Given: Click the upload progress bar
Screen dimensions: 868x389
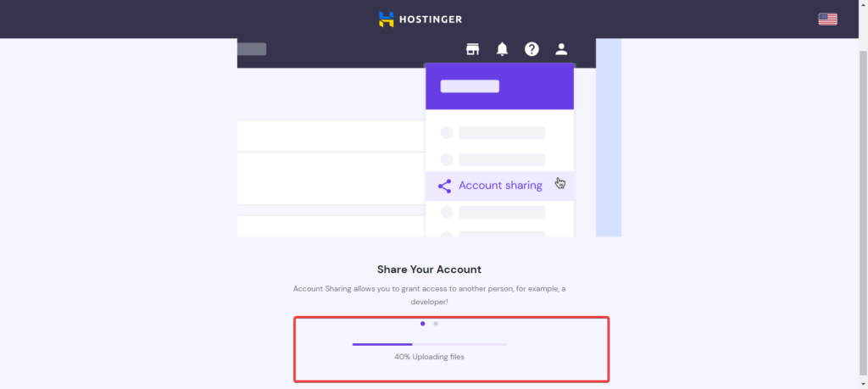Looking at the screenshot, I should coord(429,344).
